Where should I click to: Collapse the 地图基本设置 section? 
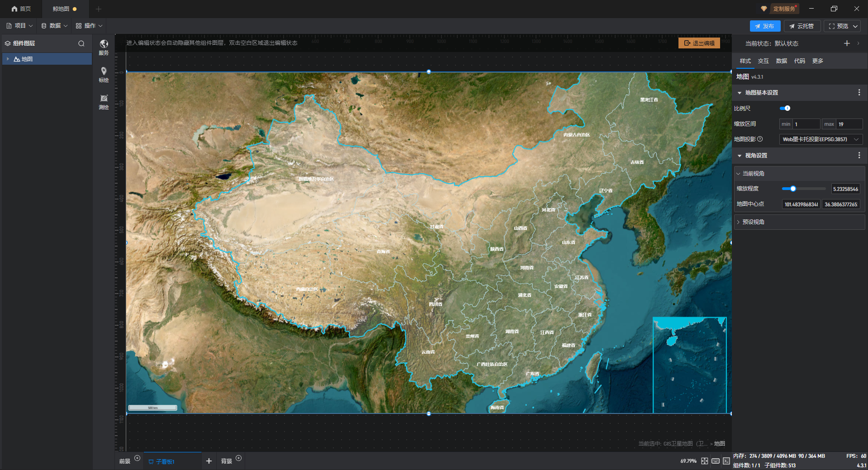[740, 93]
